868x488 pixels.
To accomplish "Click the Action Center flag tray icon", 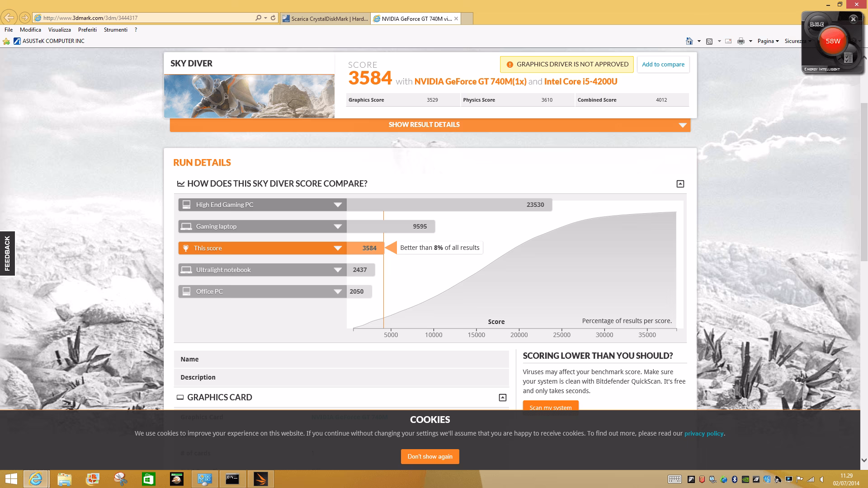I will coord(800,479).
